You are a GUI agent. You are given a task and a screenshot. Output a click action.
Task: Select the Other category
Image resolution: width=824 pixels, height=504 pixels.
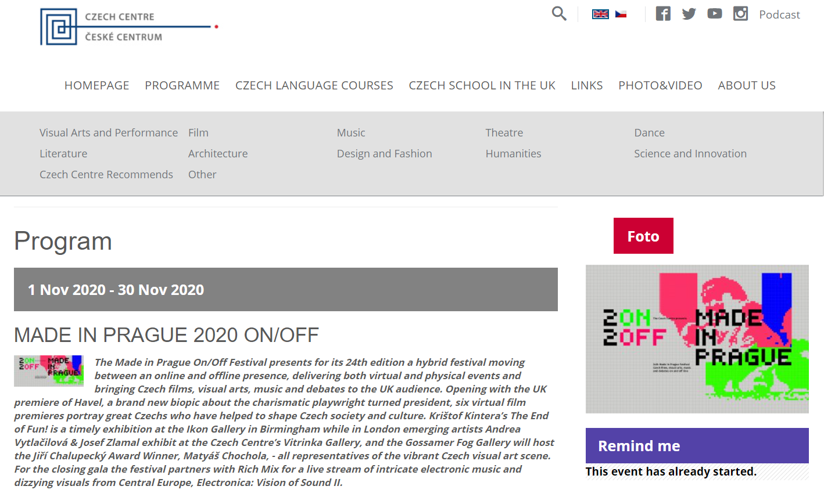202,175
